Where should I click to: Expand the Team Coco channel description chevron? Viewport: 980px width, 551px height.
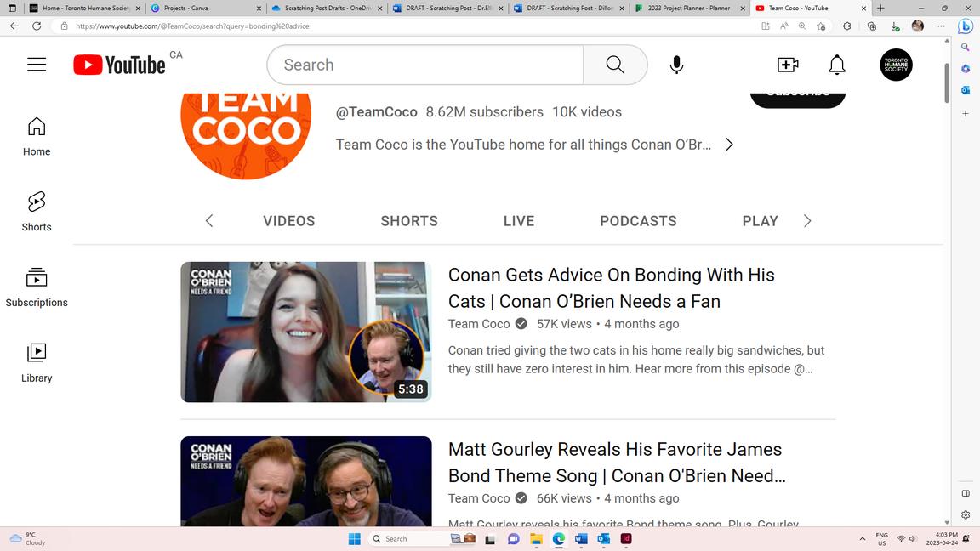(729, 145)
